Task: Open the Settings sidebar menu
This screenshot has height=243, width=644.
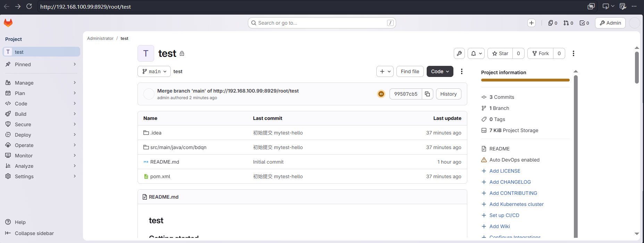Action: pos(41,176)
